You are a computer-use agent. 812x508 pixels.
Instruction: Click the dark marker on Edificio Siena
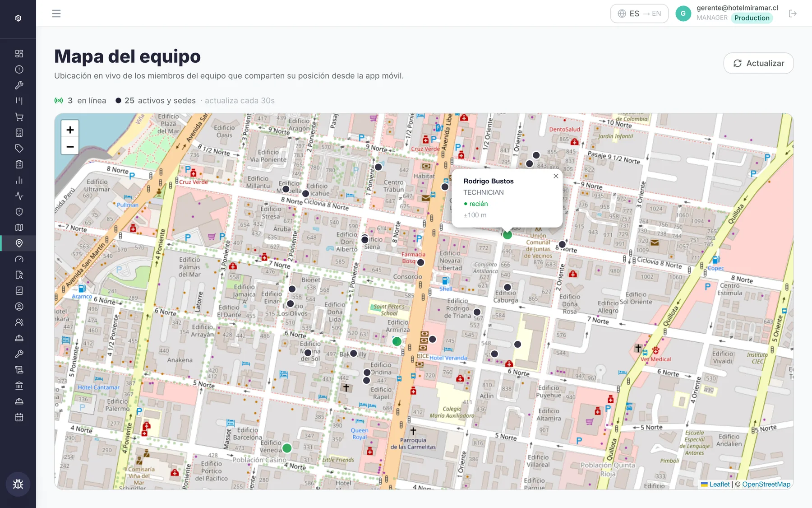365,239
